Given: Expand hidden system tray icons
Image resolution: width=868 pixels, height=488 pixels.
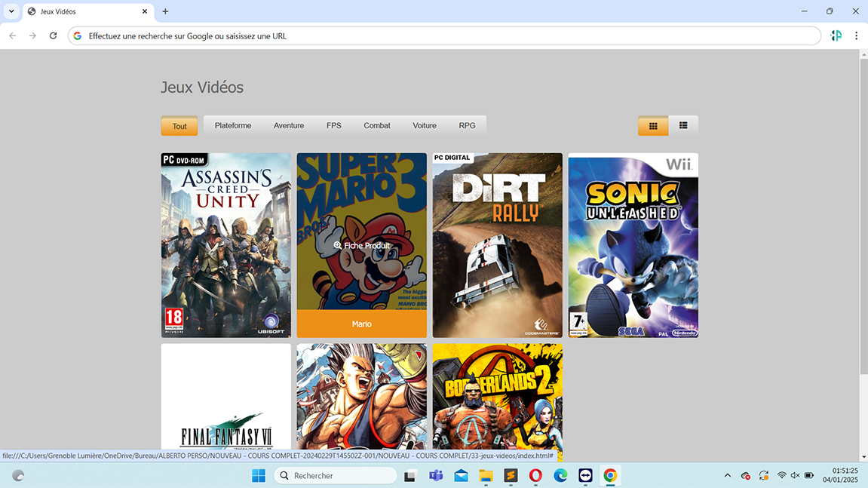Looking at the screenshot, I should (726, 475).
